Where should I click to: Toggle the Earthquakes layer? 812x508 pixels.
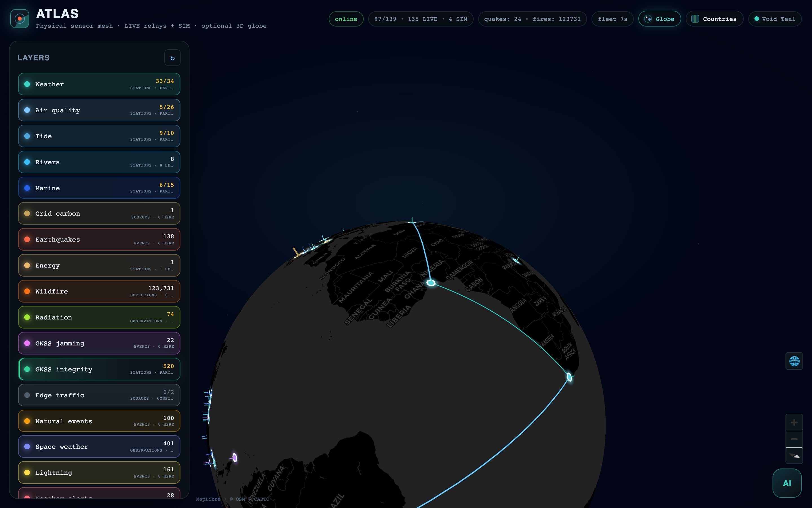tap(99, 239)
